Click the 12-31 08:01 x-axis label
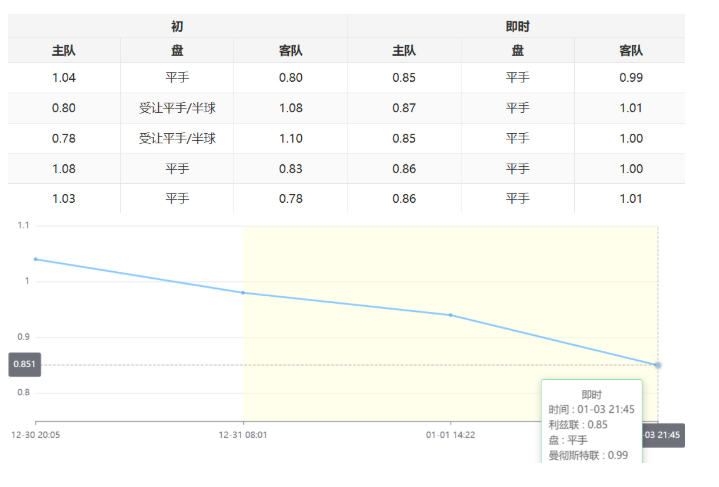The image size is (719, 487). 243,435
